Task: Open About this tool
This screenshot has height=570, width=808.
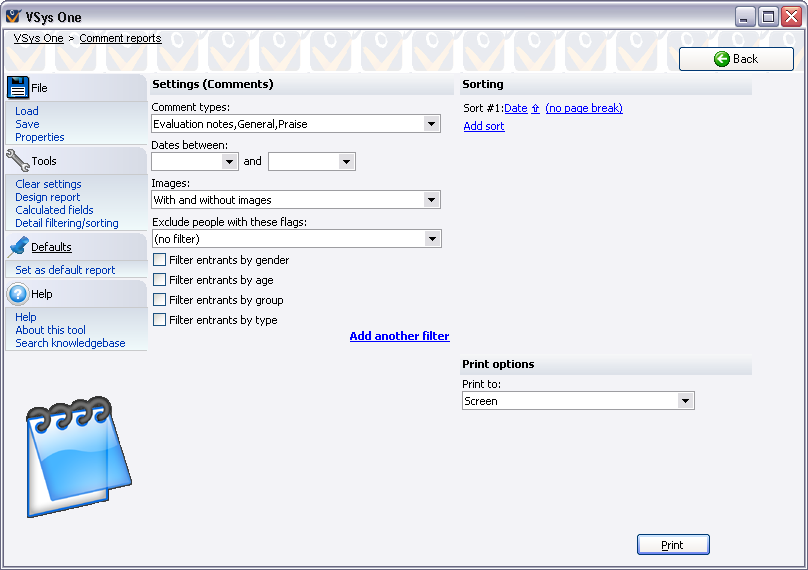Action: 50,330
